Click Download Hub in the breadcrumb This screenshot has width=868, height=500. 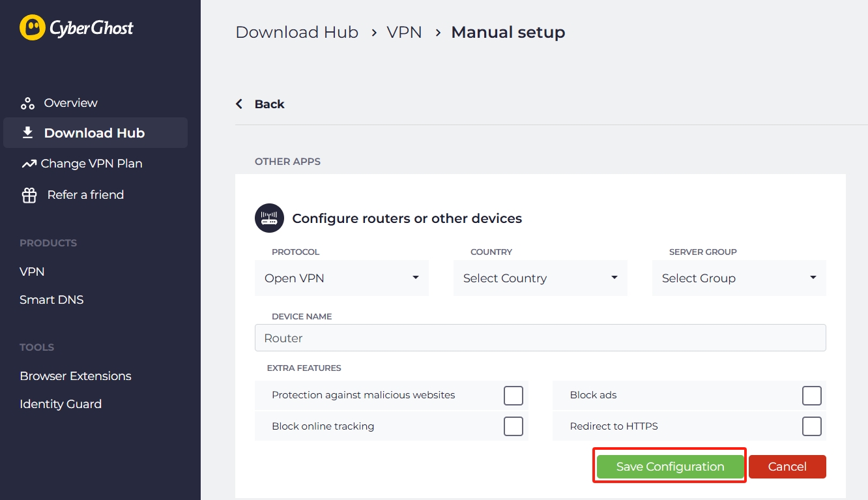tap(297, 32)
